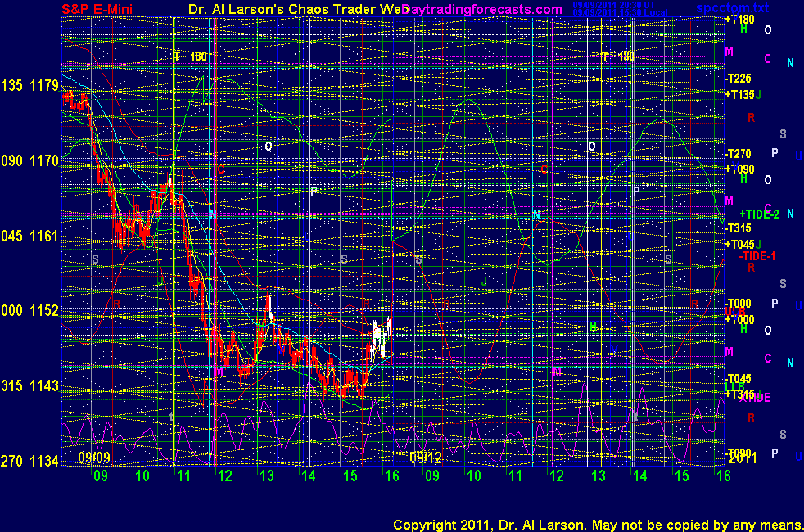Click the -T270 level label on the right
Screen dimensions: 804x532
(x=738, y=154)
